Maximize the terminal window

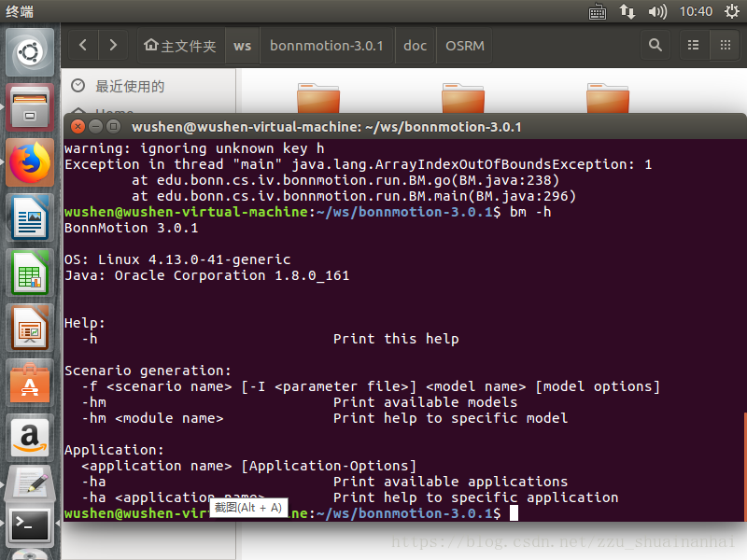coord(113,127)
